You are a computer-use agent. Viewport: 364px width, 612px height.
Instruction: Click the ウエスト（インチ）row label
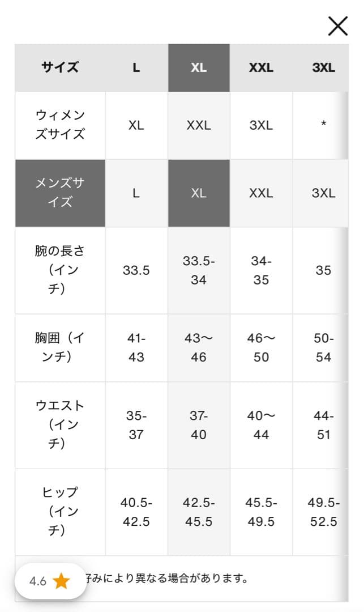[x=59, y=424]
